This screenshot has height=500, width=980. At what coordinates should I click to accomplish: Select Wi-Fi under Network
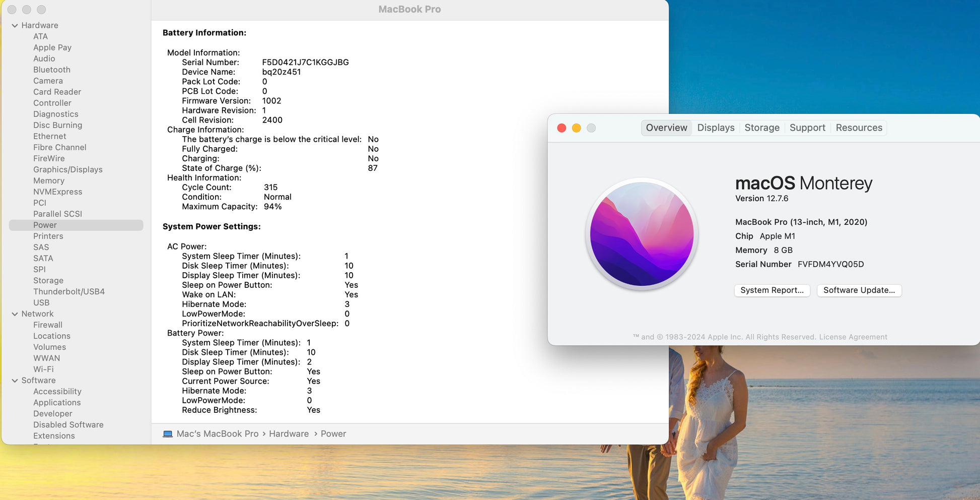coord(43,369)
